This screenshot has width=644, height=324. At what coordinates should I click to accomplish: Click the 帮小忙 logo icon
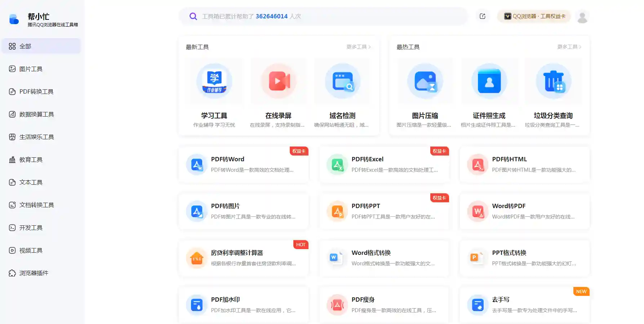(x=14, y=19)
